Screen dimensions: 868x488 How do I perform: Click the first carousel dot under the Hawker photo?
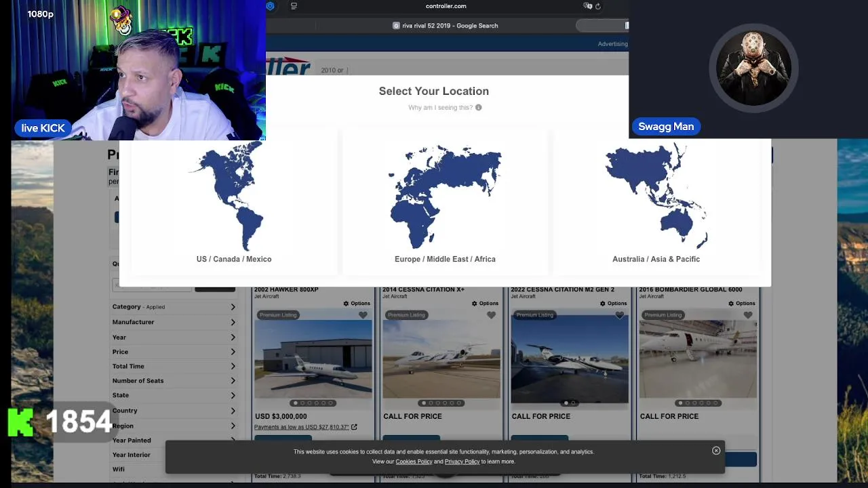click(295, 403)
